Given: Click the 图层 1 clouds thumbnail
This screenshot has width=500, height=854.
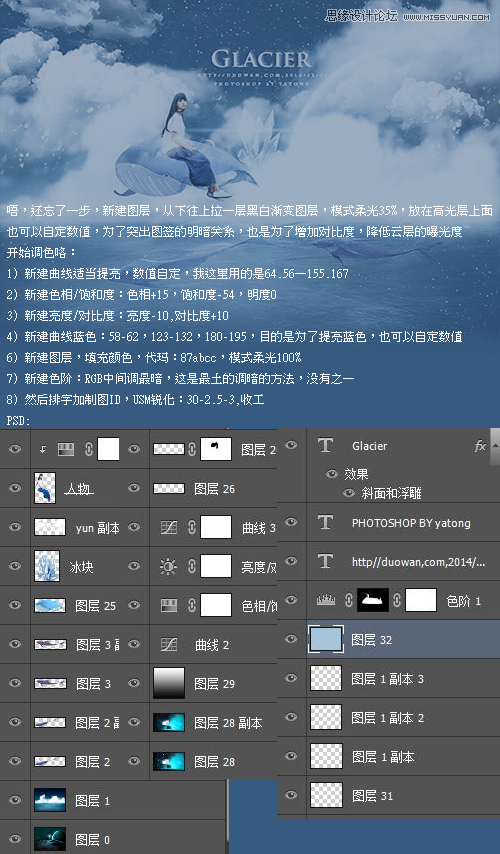Looking at the screenshot, I should coord(50,800).
